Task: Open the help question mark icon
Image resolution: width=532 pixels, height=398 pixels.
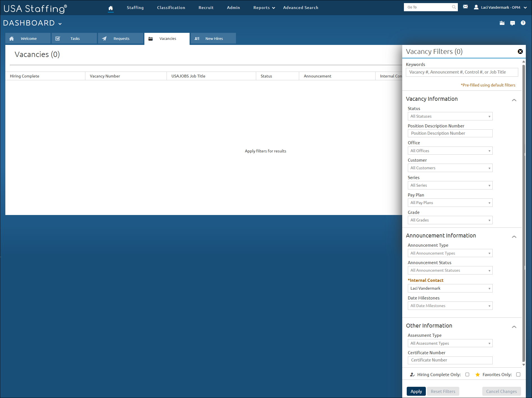Action: [523, 23]
